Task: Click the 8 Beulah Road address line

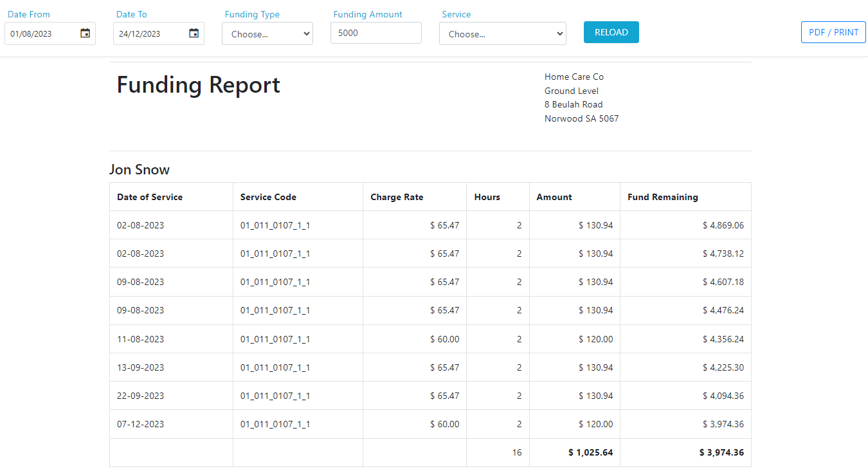Action: [x=574, y=104]
